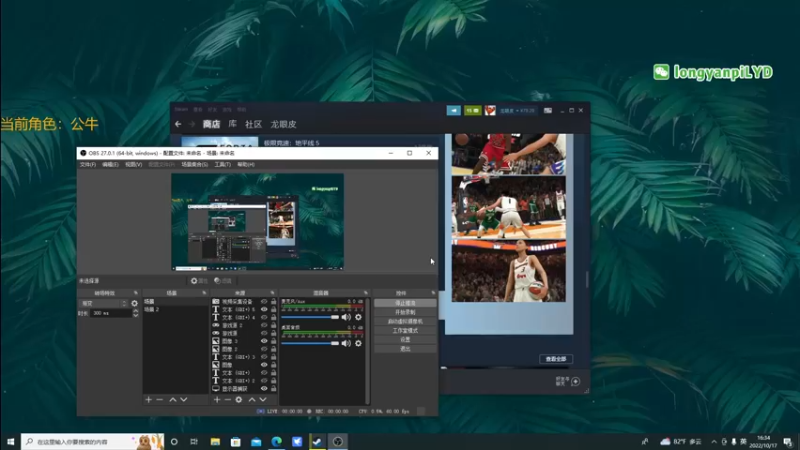Image resolution: width=800 pixels, height=450 pixels.
Task: Move scene down with arrow in Scenes panel
Action: pos(184,399)
